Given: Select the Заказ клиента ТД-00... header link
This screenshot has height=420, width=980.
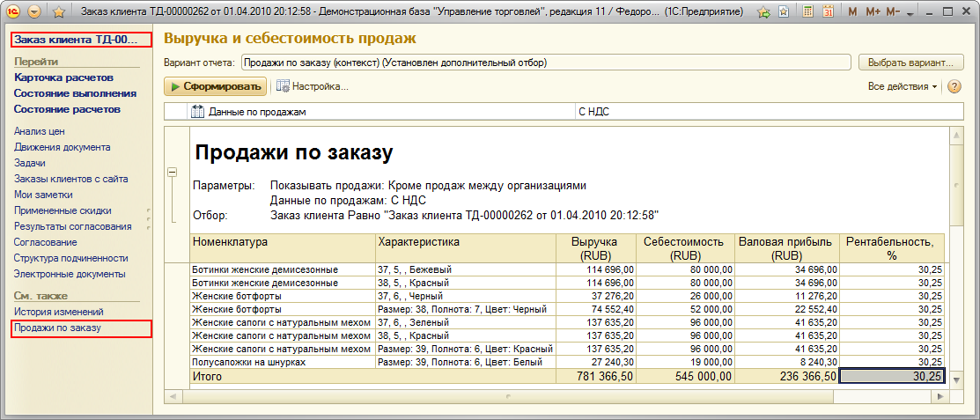Looking at the screenshot, I should [x=81, y=40].
